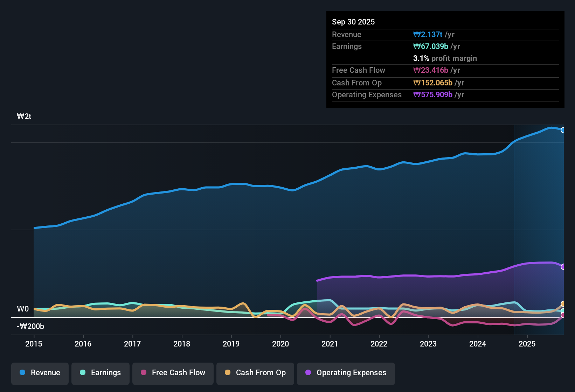The width and height of the screenshot is (575, 392).
Task: Select the 2020 year label
Action: pos(280,344)
